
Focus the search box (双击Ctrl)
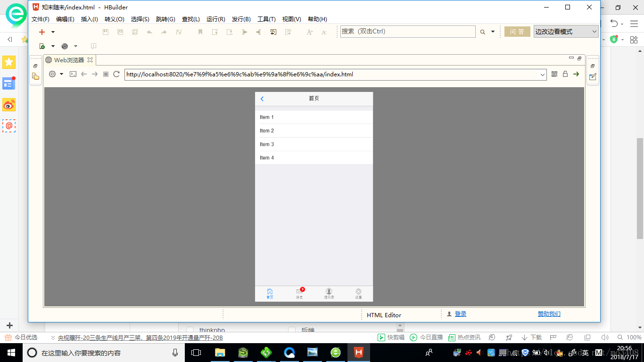point(408,32)
